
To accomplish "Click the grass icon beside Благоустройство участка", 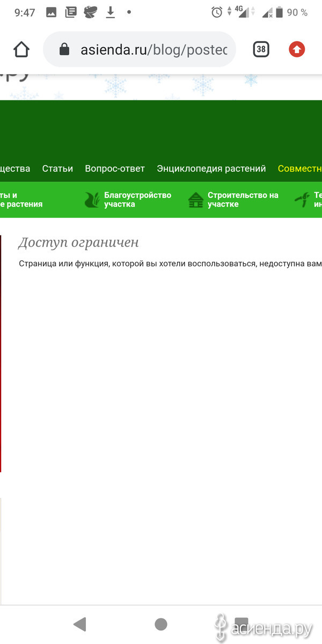I will [x=92, y=200].
